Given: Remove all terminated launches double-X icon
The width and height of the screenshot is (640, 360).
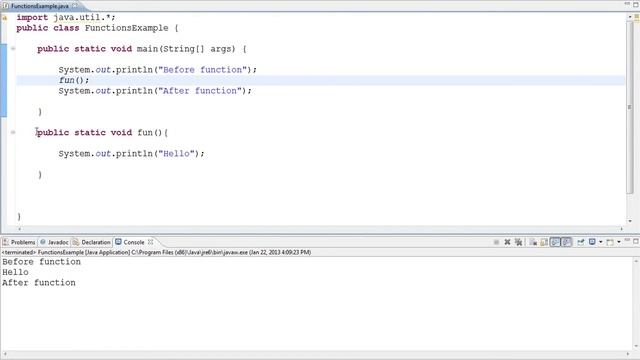Looking at the screenshot, I should pyautogui.click(x=518, y=242).
